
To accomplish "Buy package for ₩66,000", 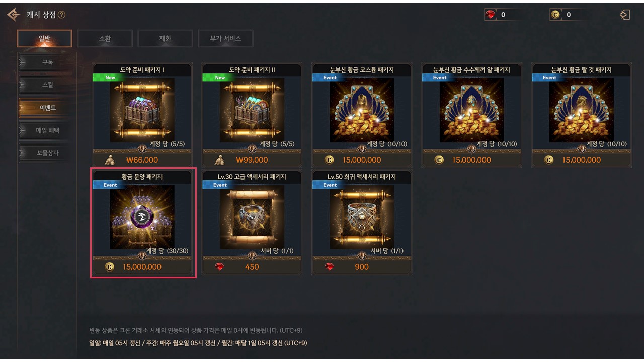I will pos(142,160).
